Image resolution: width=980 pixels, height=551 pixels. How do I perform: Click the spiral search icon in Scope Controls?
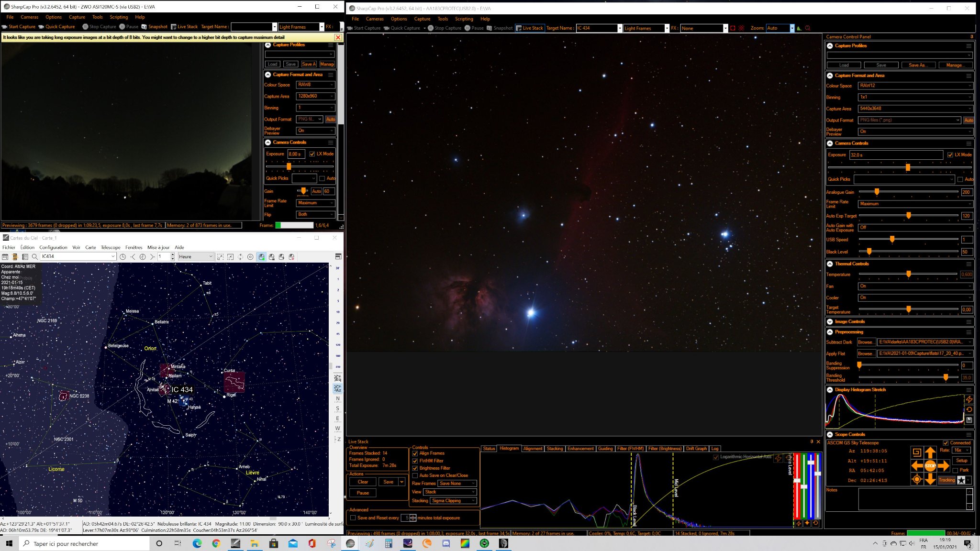click(x=917, y=452)
